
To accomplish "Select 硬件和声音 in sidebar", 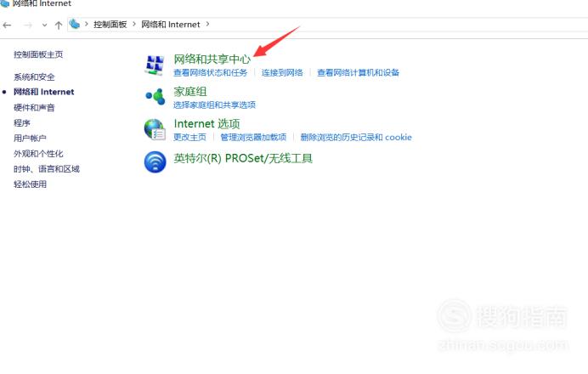I will [x=34, y=108].
